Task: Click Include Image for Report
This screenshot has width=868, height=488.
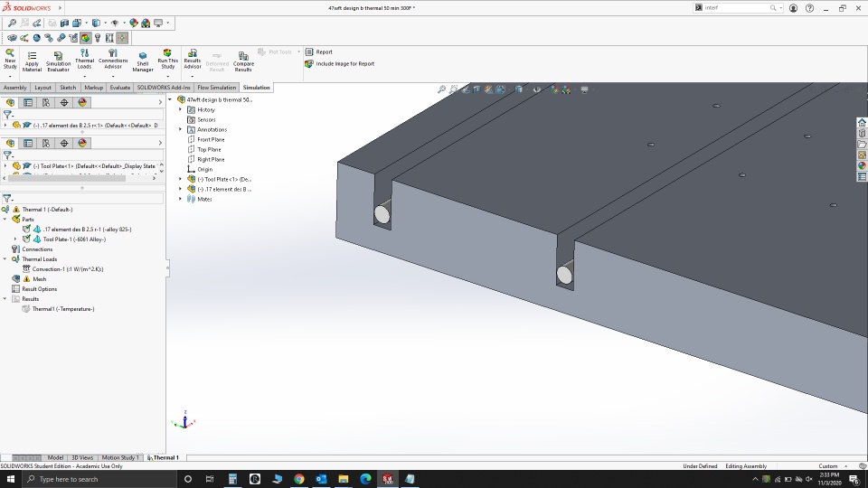Action: coord(339,63)
